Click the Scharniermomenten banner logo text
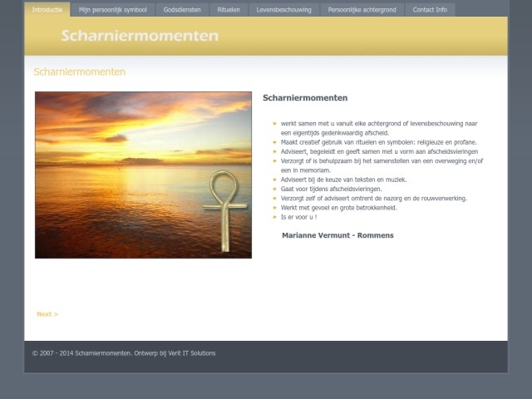532x399 pixels. [140, 36]
